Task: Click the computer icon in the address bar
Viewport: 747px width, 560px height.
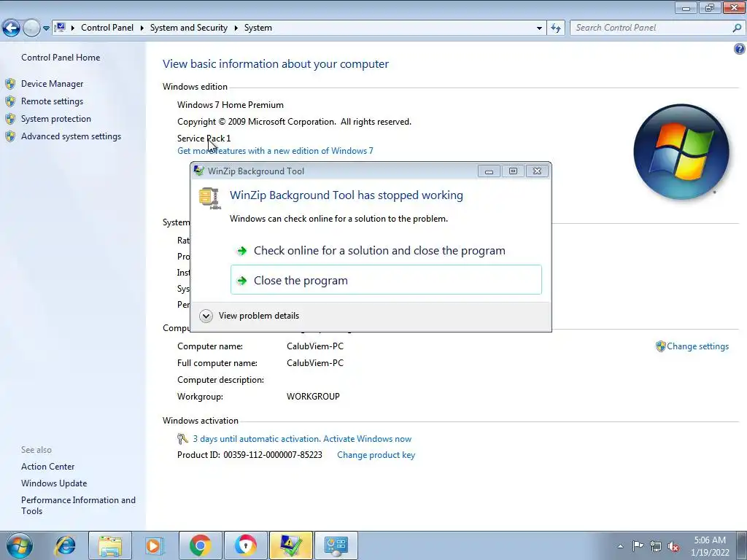Action: [x=60, y=28]
